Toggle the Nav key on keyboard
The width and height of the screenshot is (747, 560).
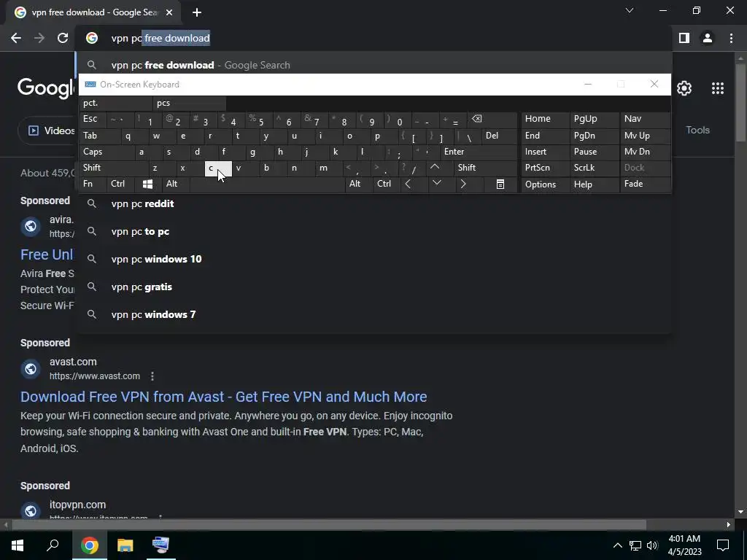click(x=645, y=119)
